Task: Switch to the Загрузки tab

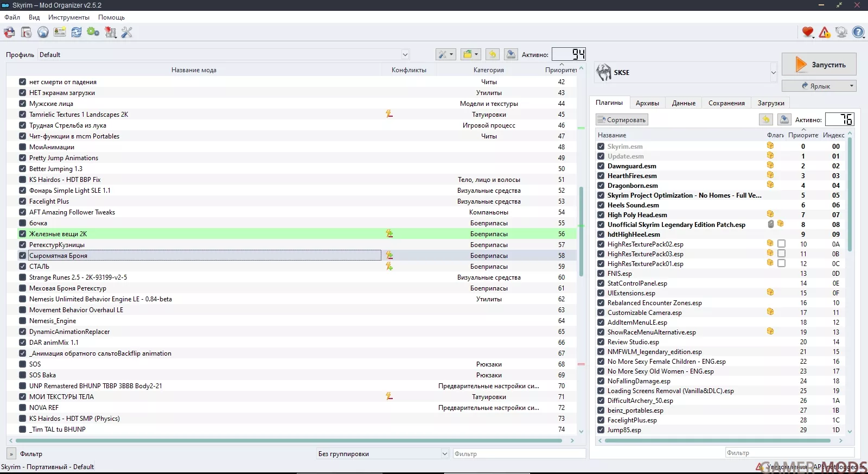Action: click(771, 103)
